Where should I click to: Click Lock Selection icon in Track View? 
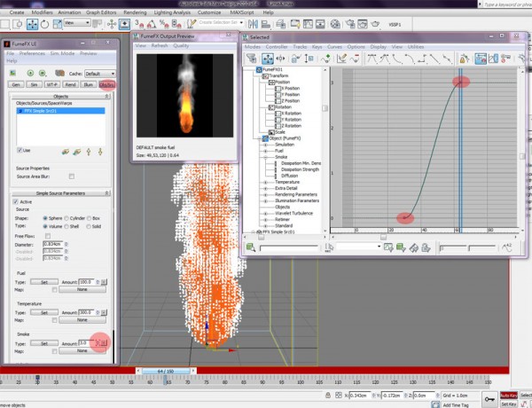click(464, 59)
